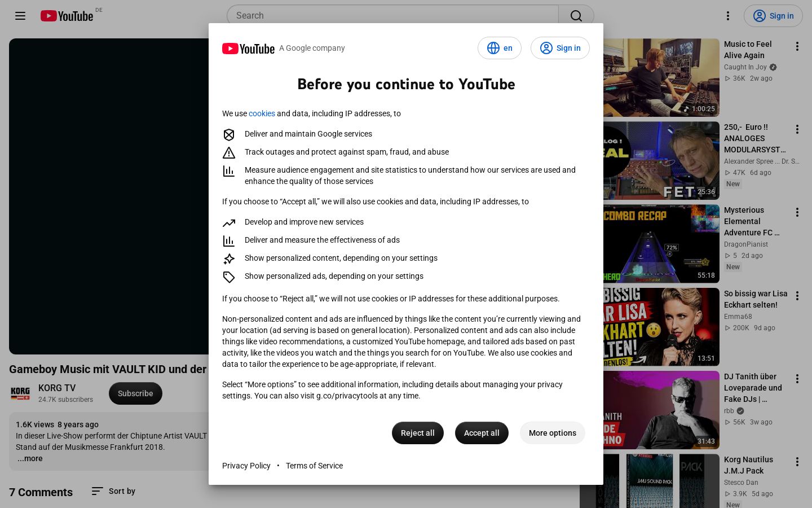The image size is (812, 508).
Task: Open options menu for 250,- Euro ANALOGES video
Action: (797, 129)
